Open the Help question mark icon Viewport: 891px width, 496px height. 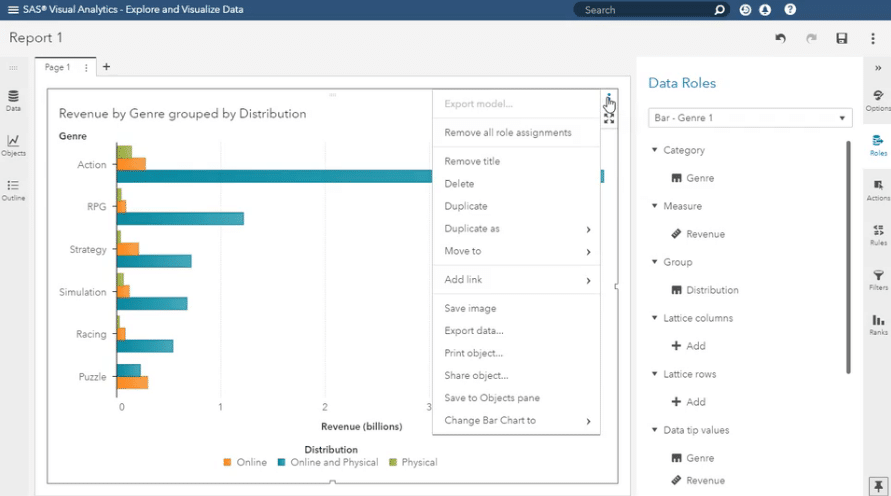(790, 10)
